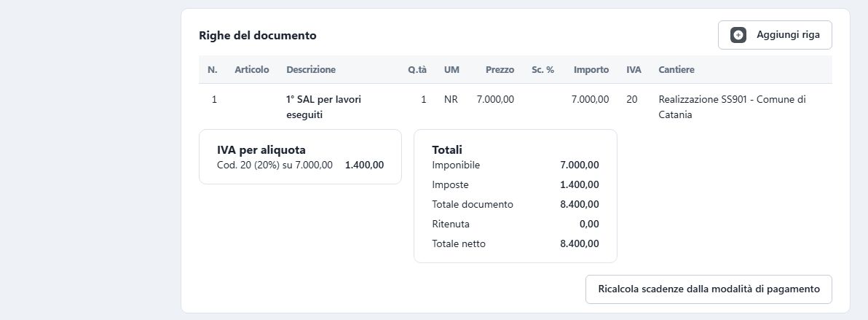Click the Prezzo column header

[x=500, y=70]
